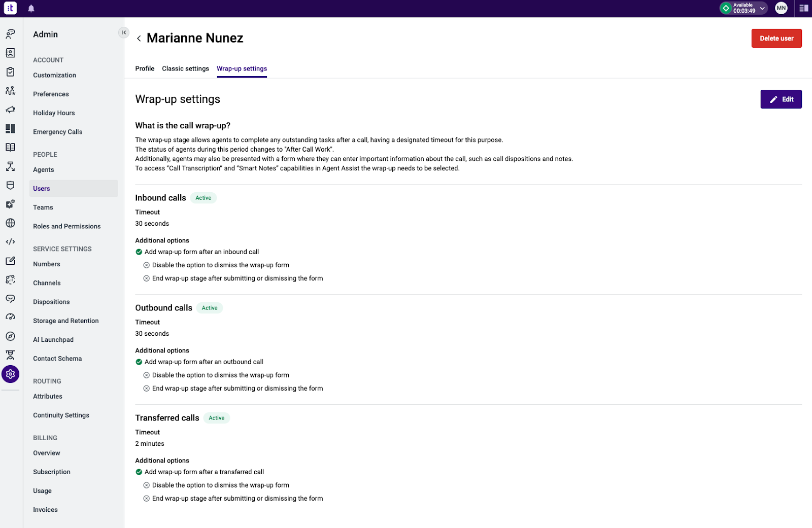Open the Dashboards panel icon

click(x=10, y=128)
